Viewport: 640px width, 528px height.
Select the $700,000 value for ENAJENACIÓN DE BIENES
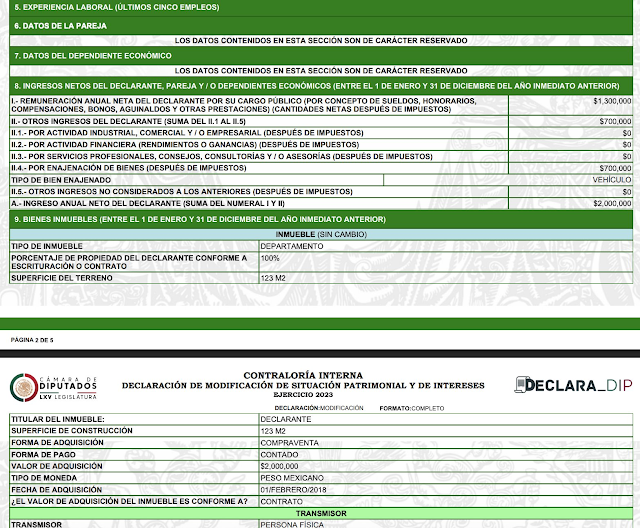pos(615,169)
